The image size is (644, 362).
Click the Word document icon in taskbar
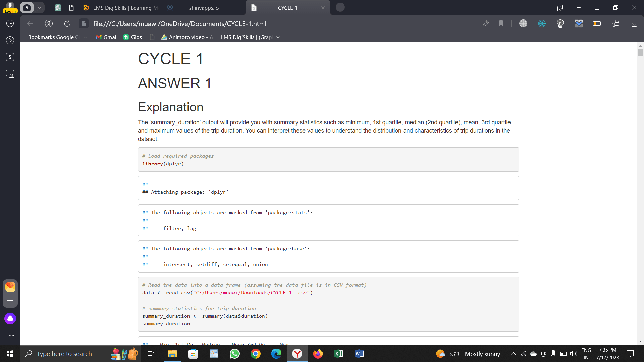[x=359, y=354]
